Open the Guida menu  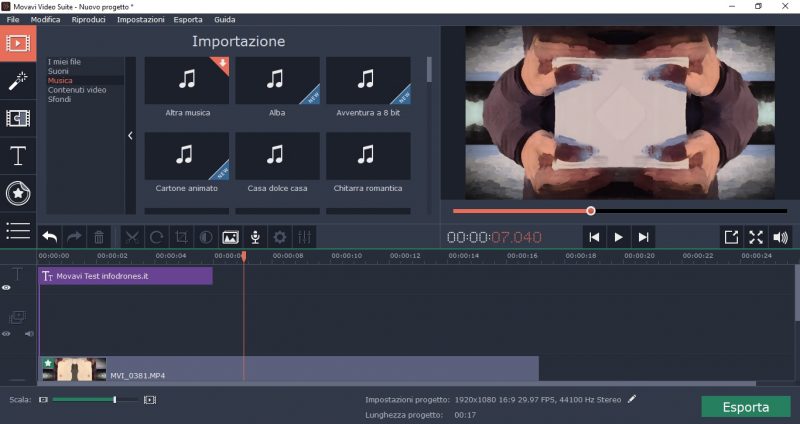[224, 19]
